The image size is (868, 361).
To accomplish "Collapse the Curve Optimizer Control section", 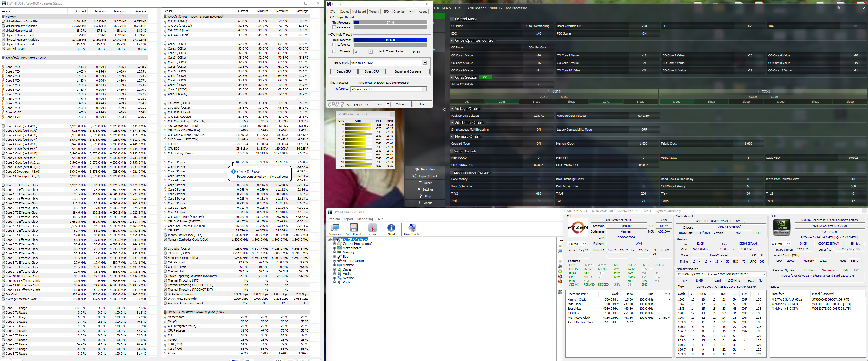I will [x=452, y=40].
